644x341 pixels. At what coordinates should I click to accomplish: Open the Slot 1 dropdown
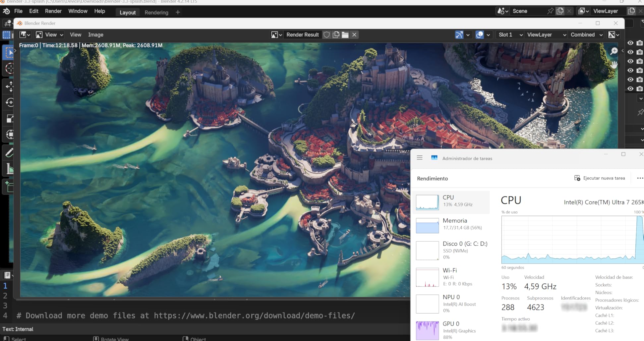pyautogui.click(x=510, y=35)
